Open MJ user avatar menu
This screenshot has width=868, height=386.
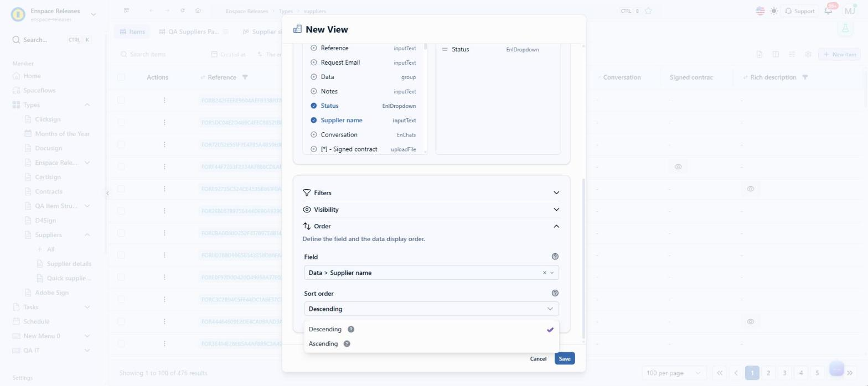click(x=849, y=11)
